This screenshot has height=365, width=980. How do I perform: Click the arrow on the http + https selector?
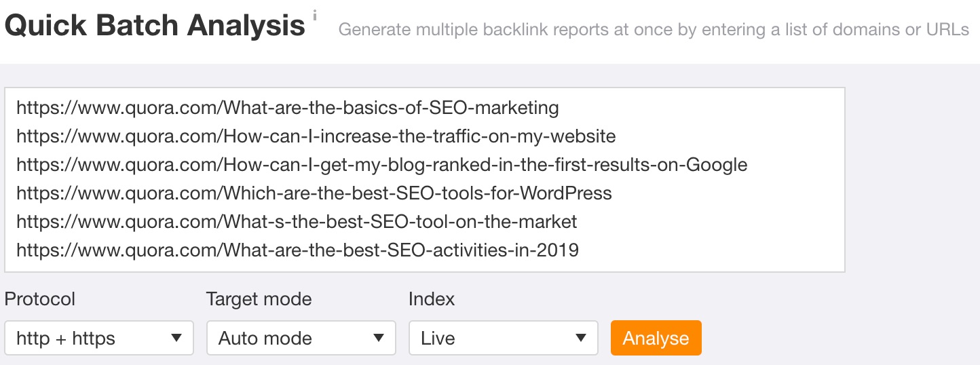pyautogui.click(x=176, y=338)
